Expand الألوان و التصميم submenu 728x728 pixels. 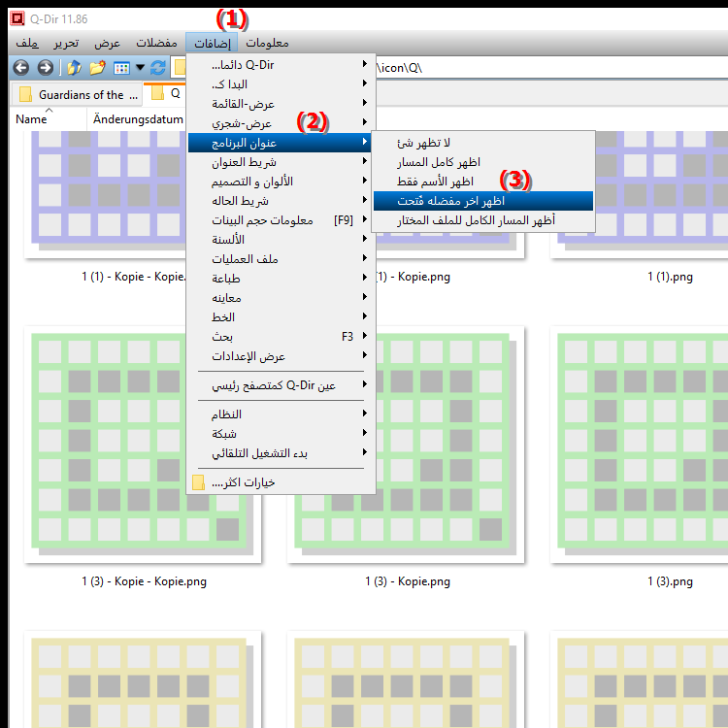point(281,182)
